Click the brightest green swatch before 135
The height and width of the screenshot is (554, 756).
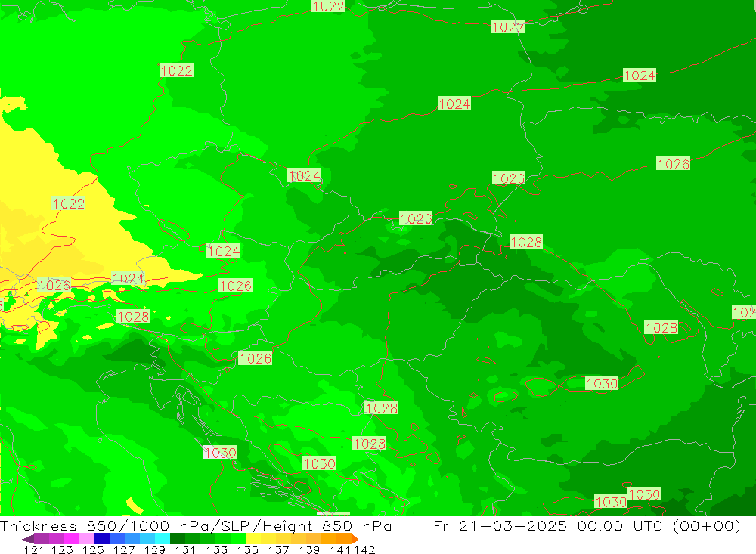238,538
